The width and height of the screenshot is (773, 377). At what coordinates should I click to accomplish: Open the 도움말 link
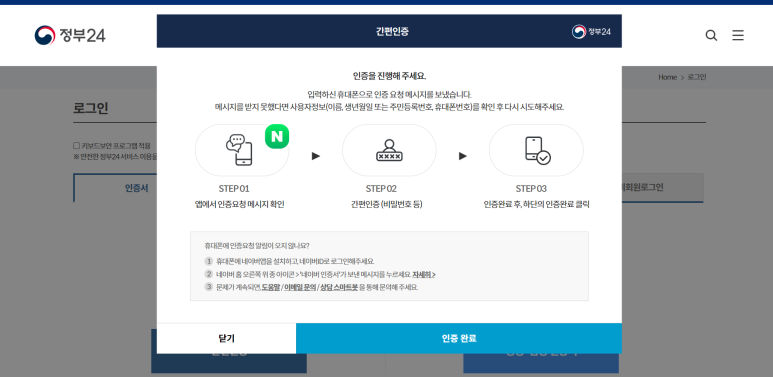(271, 287)
